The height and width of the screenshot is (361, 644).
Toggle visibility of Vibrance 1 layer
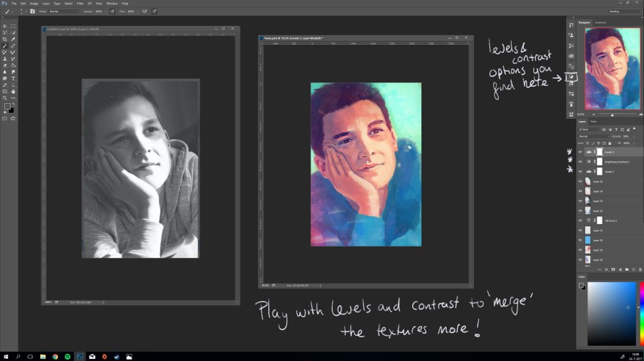click(580, 221)
